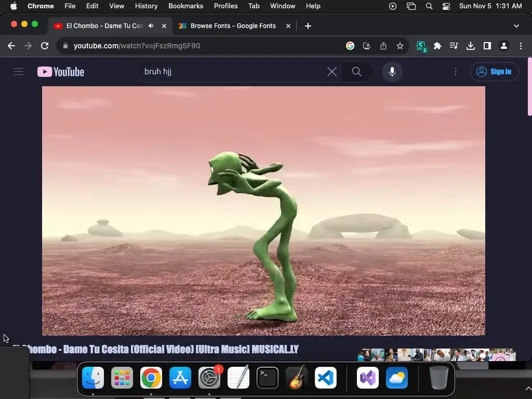532x399 pixels.
Task: Click the search magnifier button
Action: click(356, 72)
